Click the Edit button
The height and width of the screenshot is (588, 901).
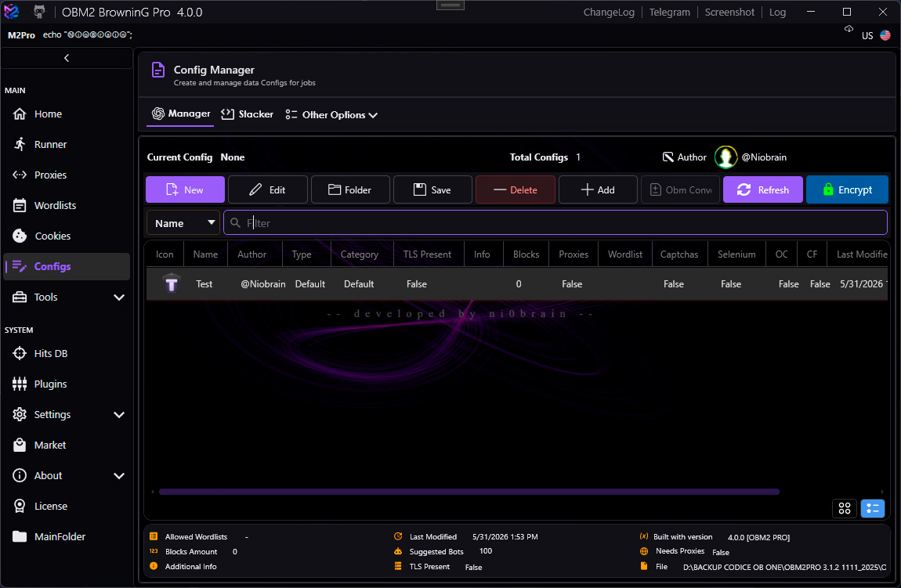268,189
